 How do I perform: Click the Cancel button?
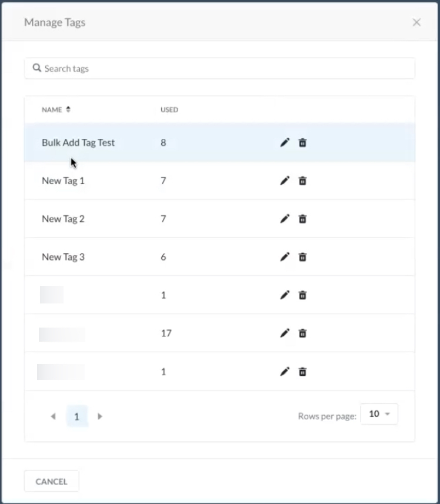[51, 480]
